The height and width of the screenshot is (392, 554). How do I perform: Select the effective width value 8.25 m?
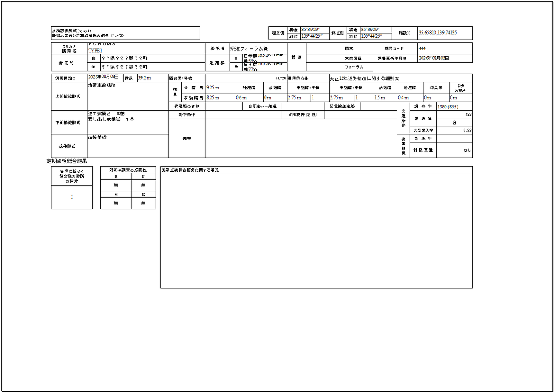213,98
